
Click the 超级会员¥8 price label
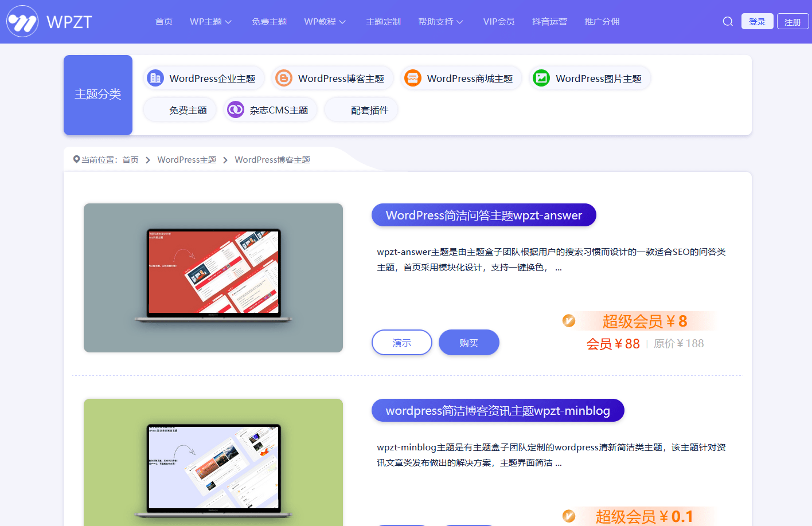click(645, 321)
